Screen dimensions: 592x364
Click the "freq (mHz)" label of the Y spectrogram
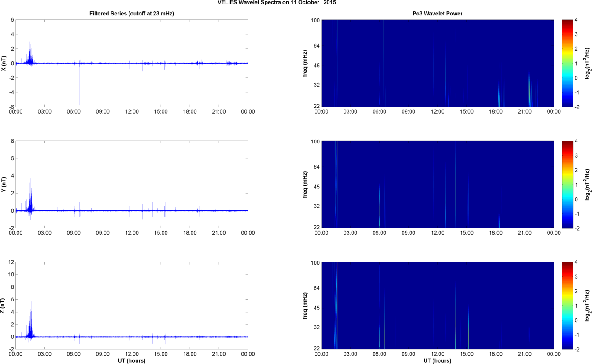[305, 184]
